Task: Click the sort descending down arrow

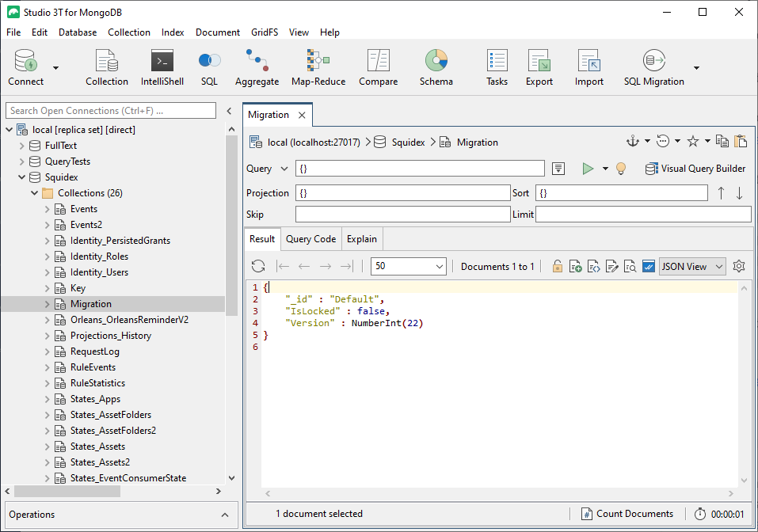Action: (739, 193)
